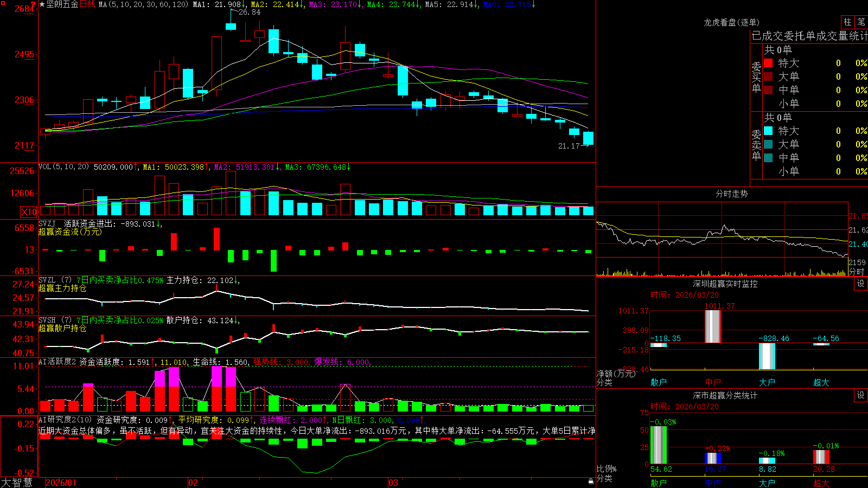Click the 日线 period label
Image resolution: width=868 pixels, height=488 pixels.
tap(87, 4)
